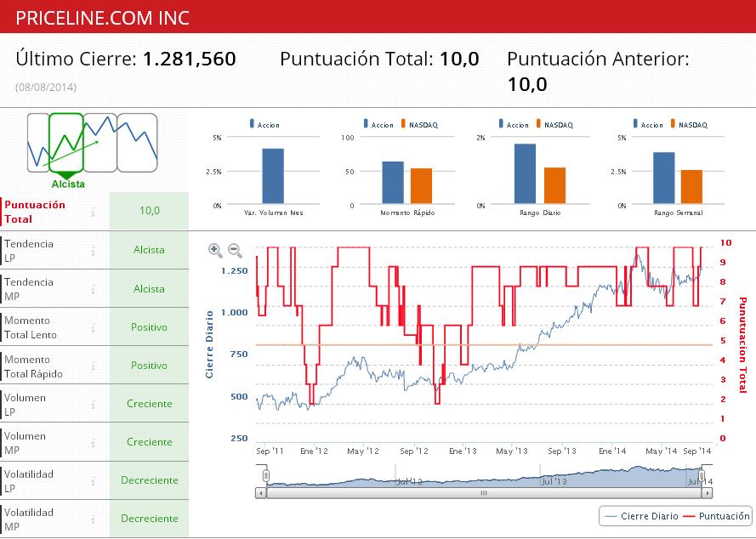Toggle NASDAQ legend in Rango Semanal chart
The width and height of the screenshot is (756, 539).
tap(690, 125)
